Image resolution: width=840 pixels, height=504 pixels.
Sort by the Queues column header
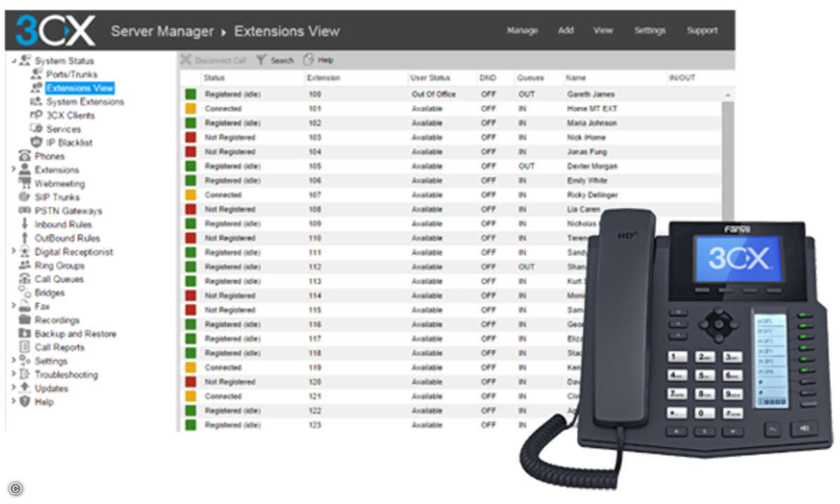click(x=530, y=78)
